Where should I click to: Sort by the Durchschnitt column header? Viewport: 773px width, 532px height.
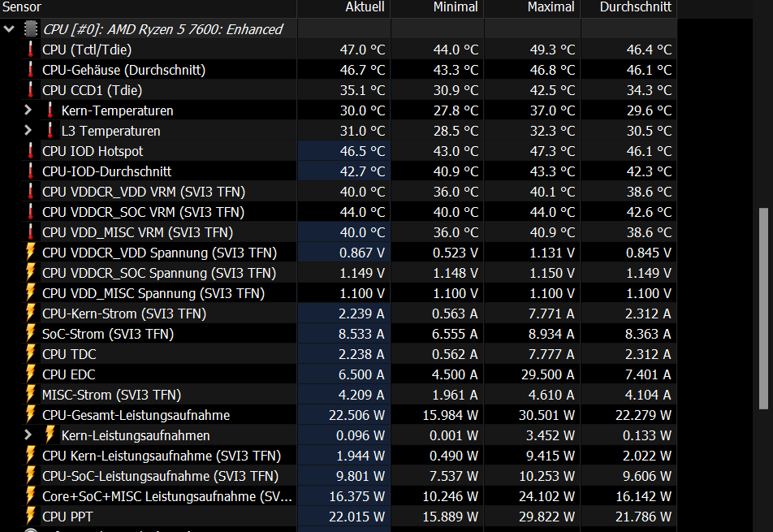coord(629,8)
